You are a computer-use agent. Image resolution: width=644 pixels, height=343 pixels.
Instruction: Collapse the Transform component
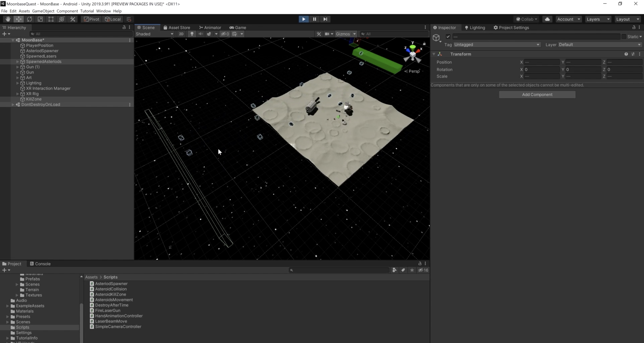point(434,54)
